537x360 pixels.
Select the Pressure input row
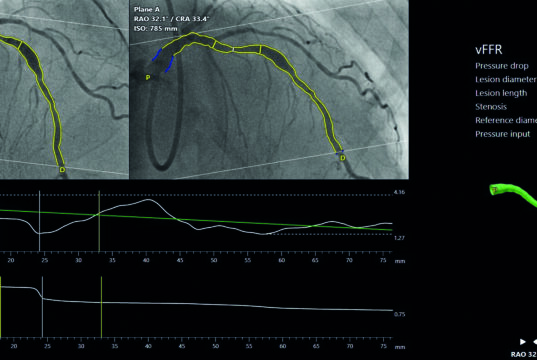click(x=502, y=134)
